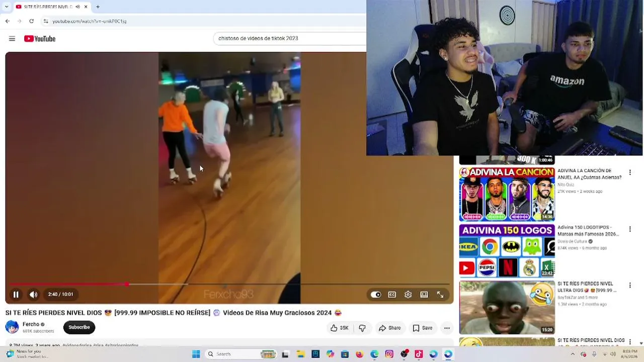Open more actions menu below video
Viewport: 644px width, 362px height.
tap(447, 328)
